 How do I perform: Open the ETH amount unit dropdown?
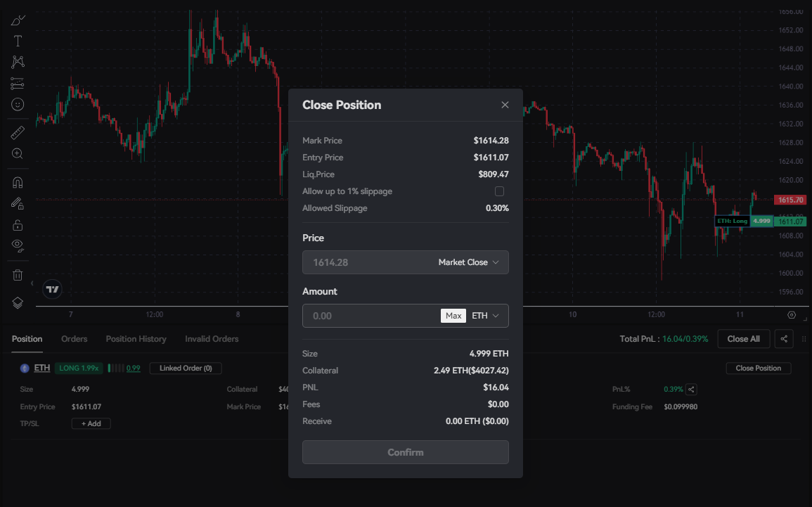click(485, 316)
